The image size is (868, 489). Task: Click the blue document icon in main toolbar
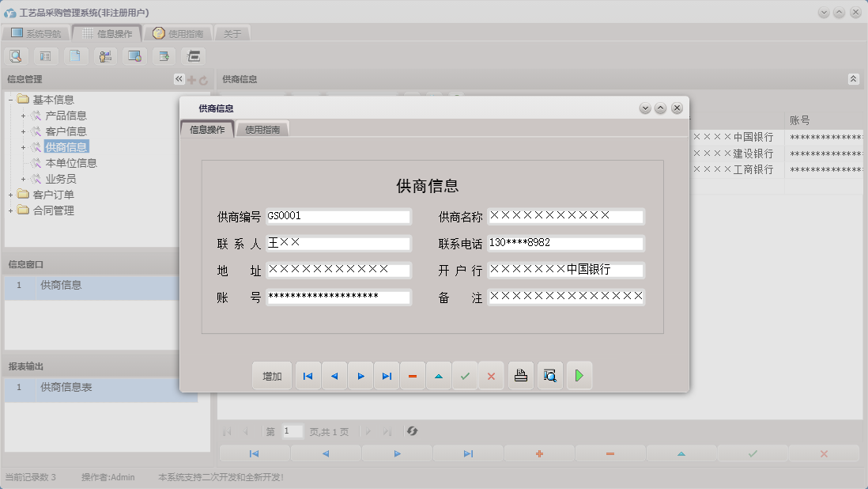coord(75,56)
